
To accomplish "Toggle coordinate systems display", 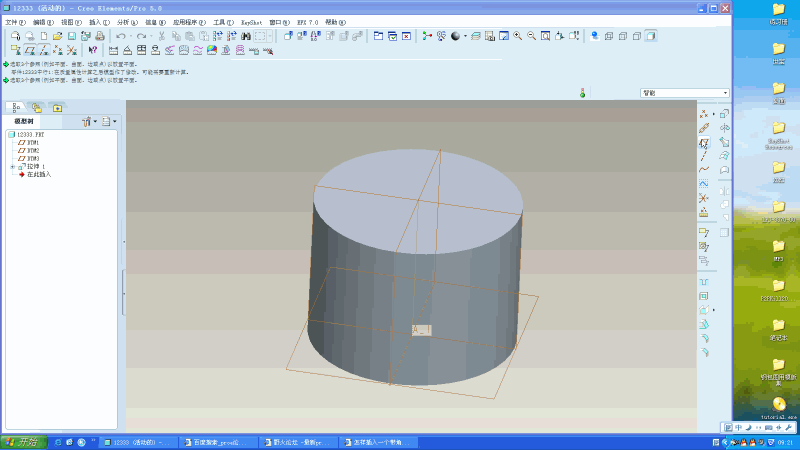I will (71, 50).
